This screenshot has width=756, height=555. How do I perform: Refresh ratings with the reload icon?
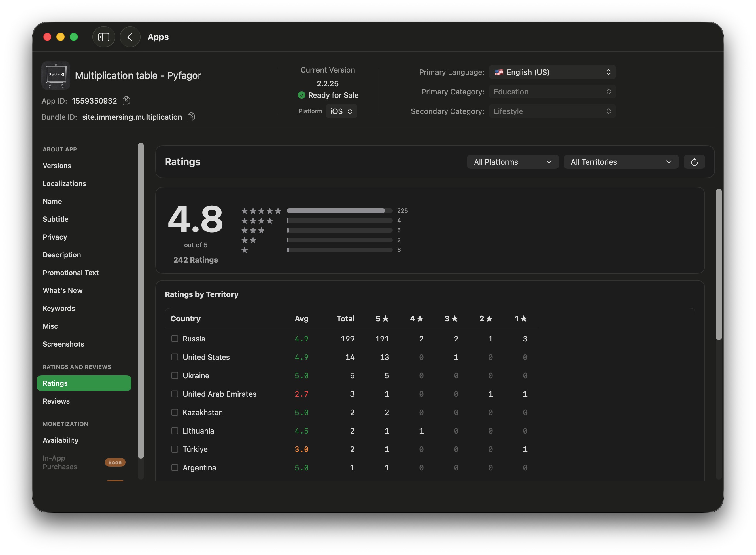pos(694,161)
